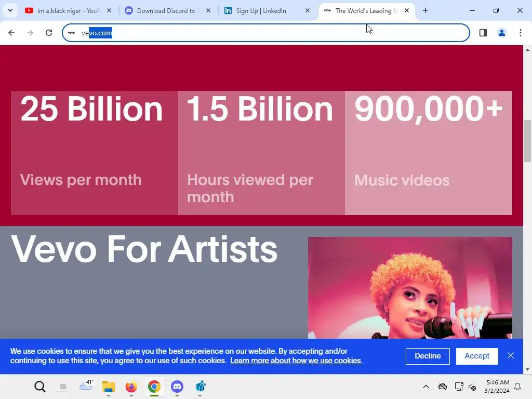Switch to Chrome on the taskbar
Viewport: 532px width, 399px height.
tap(154, 387)
